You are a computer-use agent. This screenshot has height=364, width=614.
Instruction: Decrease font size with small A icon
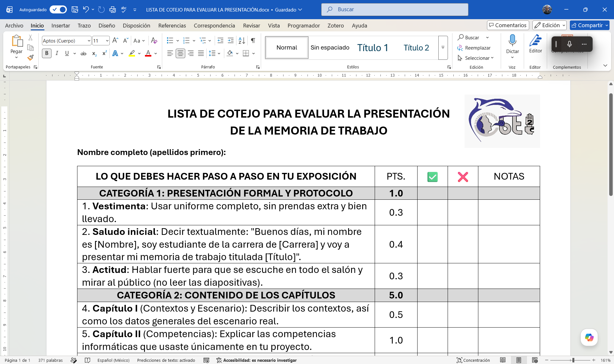pos(126,41)
